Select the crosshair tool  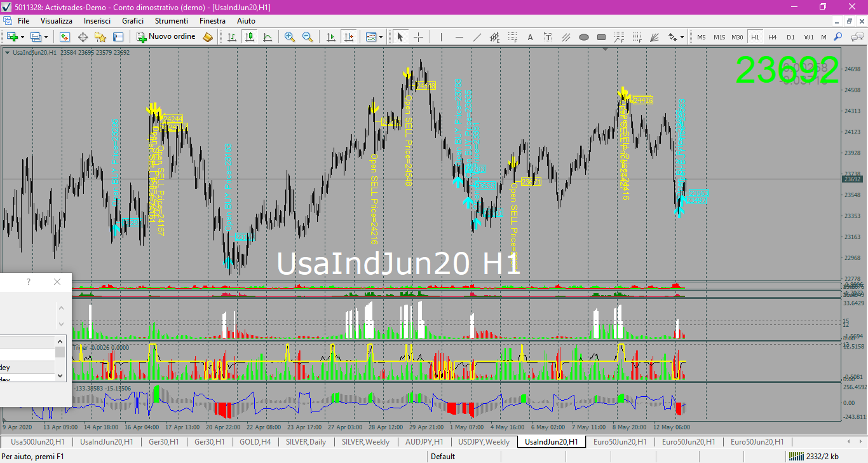point(418,37)
